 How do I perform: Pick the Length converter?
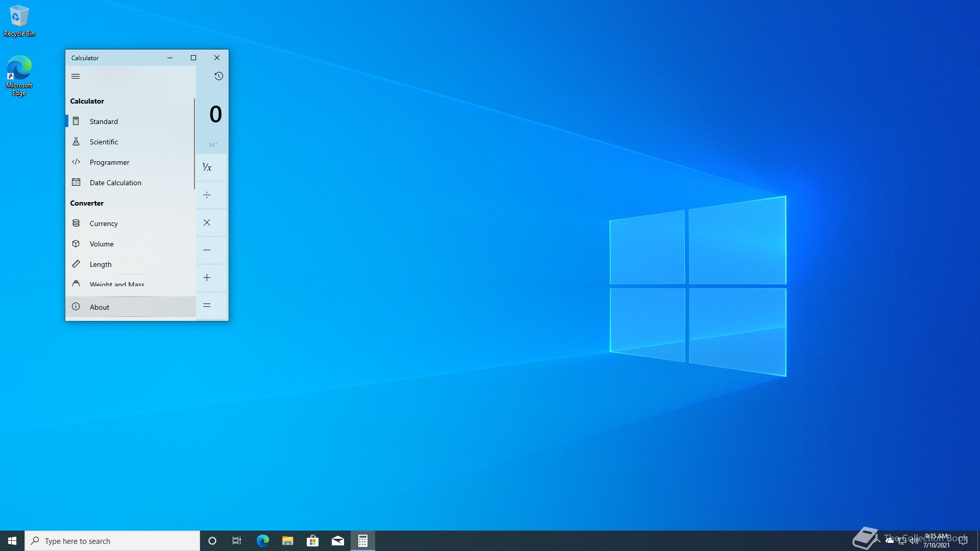[101, 264]
